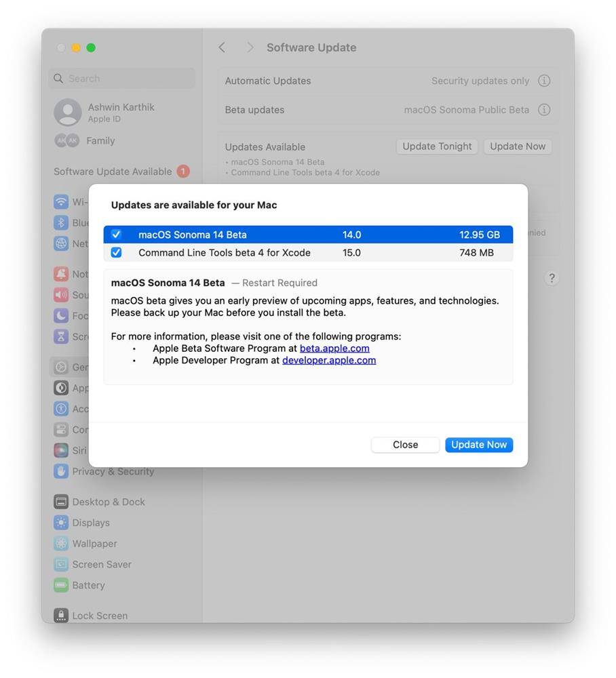The width and height of the screenshot is (616, 678).
Task: Click the back chevron above Software Update
Action: (221, 47)
